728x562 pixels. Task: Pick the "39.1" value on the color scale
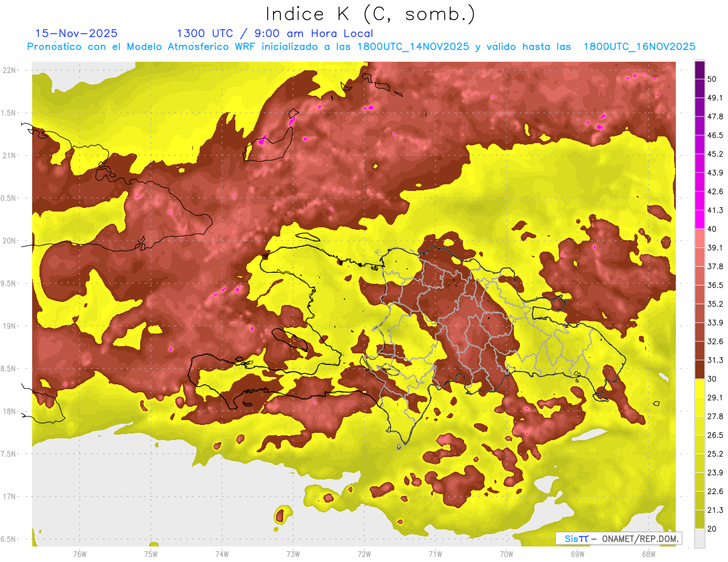click(715, 247)
